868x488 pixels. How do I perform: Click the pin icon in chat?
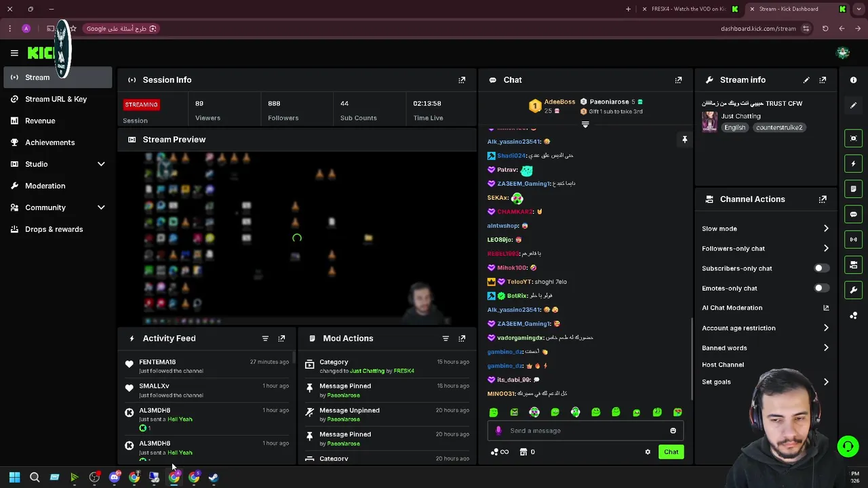pyautogui.click(x=684, y=140)
